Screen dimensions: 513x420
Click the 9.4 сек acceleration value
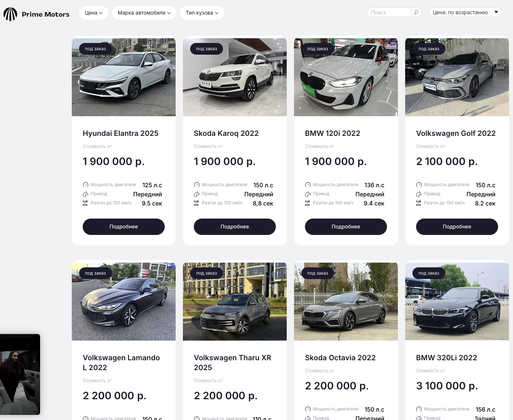pyautogui.click(x=374, y=203)
